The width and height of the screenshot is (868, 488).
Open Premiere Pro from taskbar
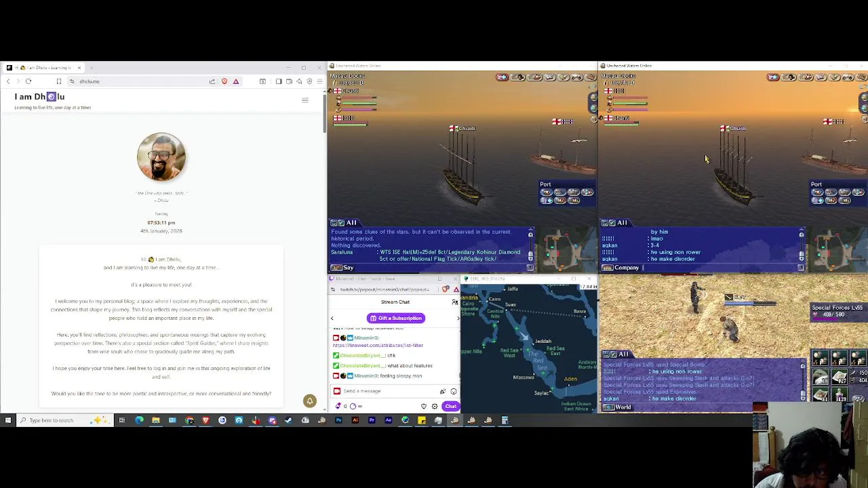coord(372,421)
